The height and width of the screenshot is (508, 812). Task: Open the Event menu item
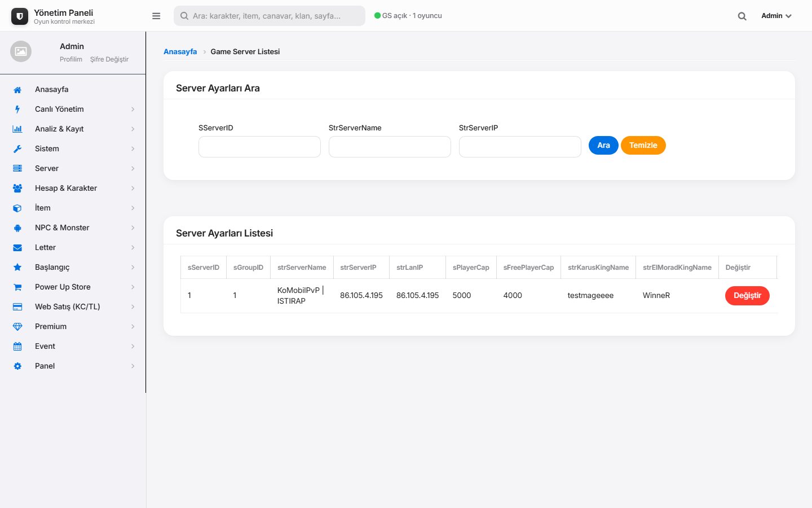(73, 346)
